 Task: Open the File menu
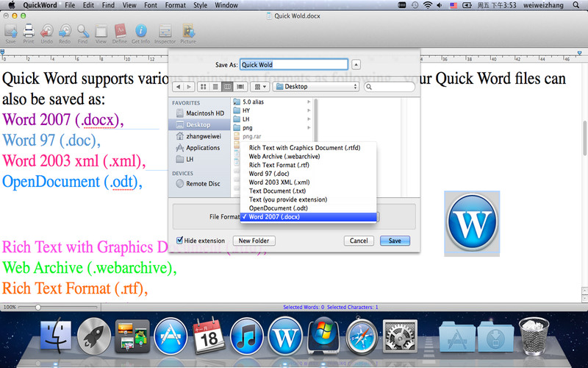coord(70,5)
